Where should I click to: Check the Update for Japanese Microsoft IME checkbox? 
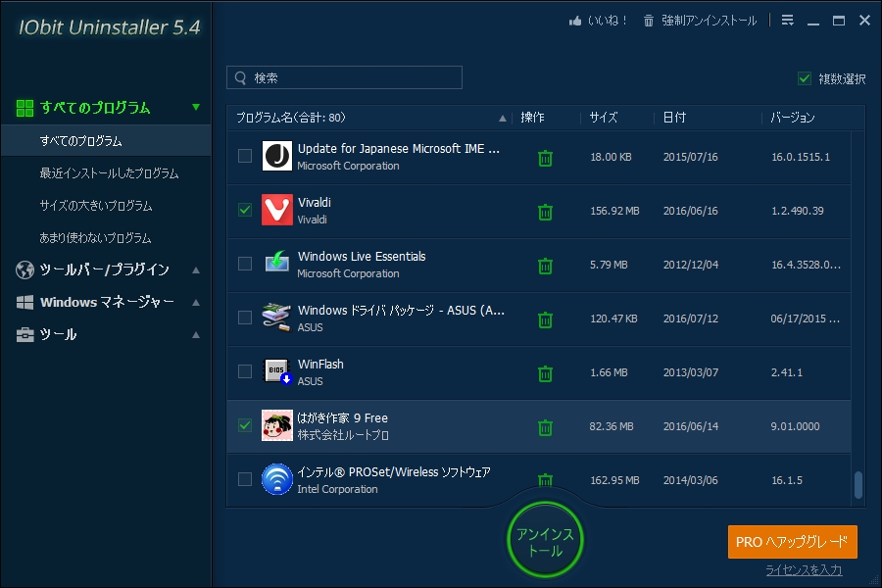click(245, 156)
